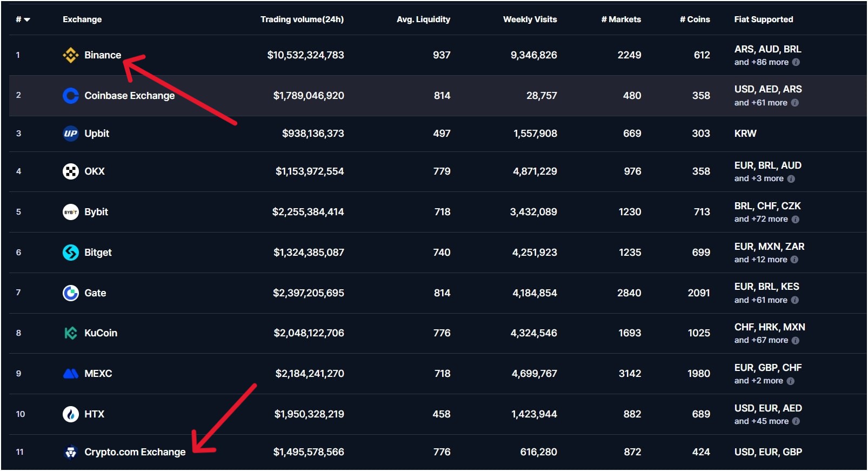
Task: Click 'and +45 more' in HTX row
Action: pyautogui.click(x=762, y=421)
